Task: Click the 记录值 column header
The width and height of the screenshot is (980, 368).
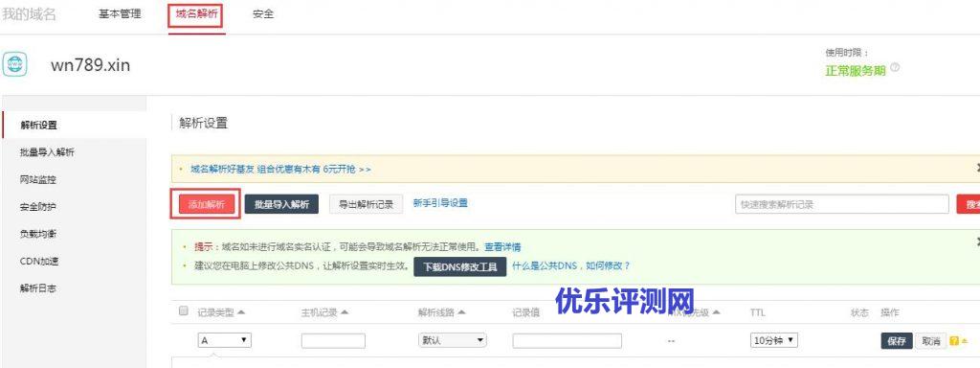Action: coord(526,312)
